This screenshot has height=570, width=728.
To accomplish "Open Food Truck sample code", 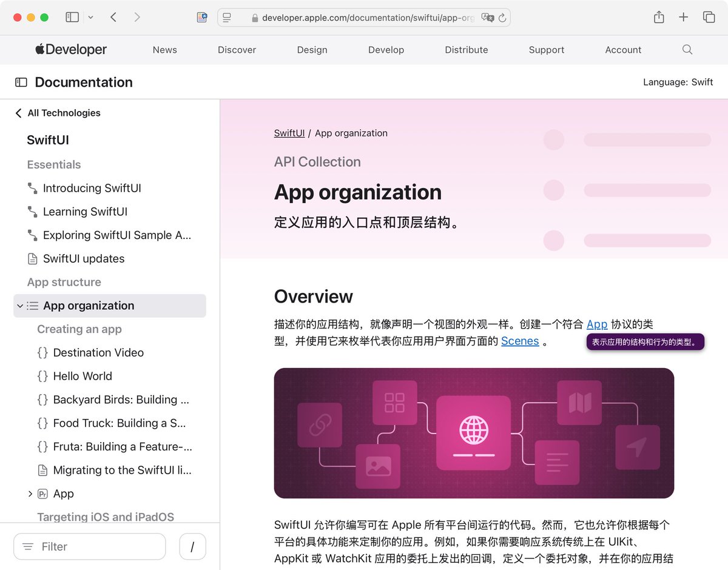I will point(120,423).
